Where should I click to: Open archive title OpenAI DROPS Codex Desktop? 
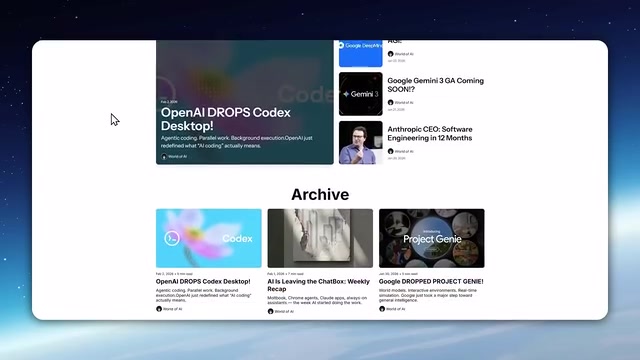click(x=203, y=281)
